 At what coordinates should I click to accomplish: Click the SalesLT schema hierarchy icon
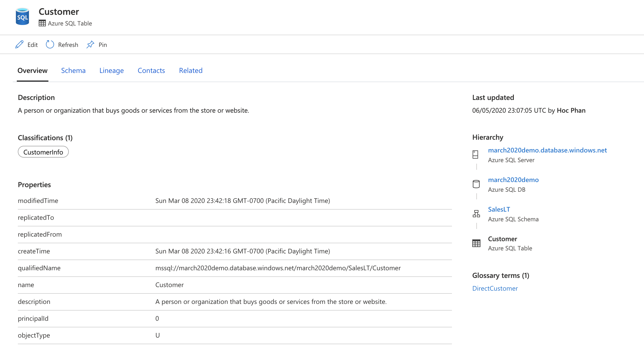tap(476, 214)
